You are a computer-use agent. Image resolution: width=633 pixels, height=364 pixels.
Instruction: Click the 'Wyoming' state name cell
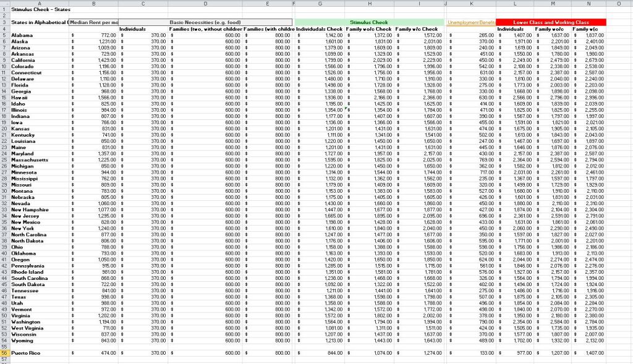point(25,340)
